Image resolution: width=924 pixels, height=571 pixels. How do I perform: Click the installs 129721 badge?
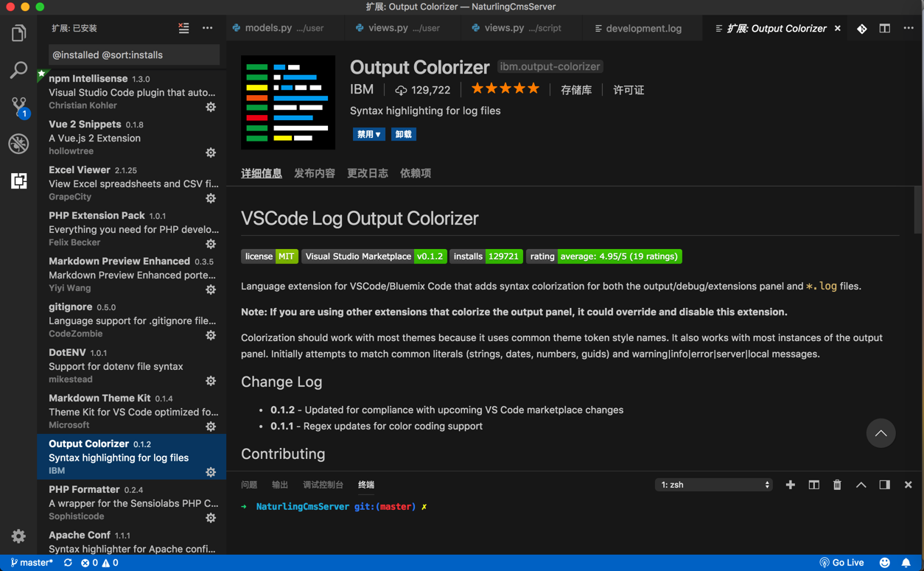(486, 256)
